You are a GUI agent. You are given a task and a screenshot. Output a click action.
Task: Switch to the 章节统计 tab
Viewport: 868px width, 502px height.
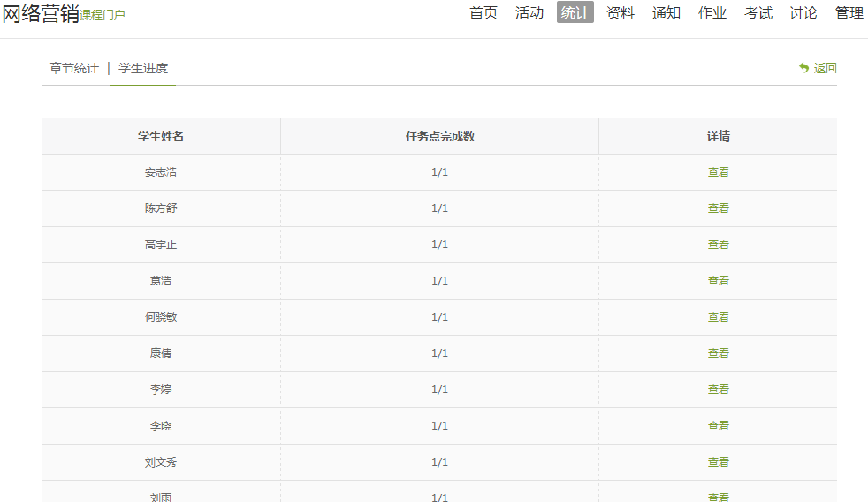pyautogui.click(x=74, y=68)
